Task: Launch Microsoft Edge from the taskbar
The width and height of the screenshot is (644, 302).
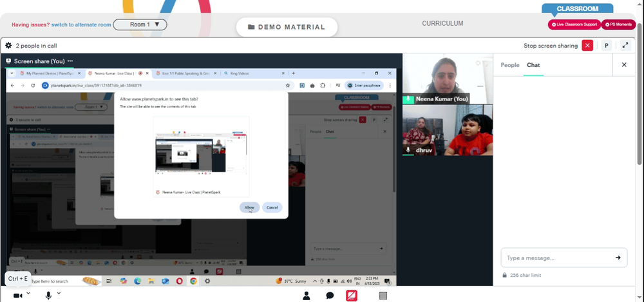Action: click(x=137, y=281)
